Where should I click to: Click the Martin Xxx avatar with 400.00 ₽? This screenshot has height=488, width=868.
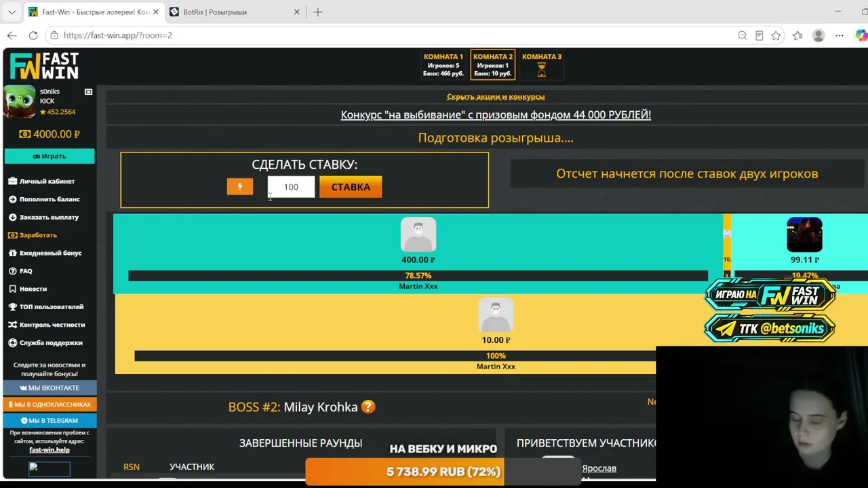point(418,235)
